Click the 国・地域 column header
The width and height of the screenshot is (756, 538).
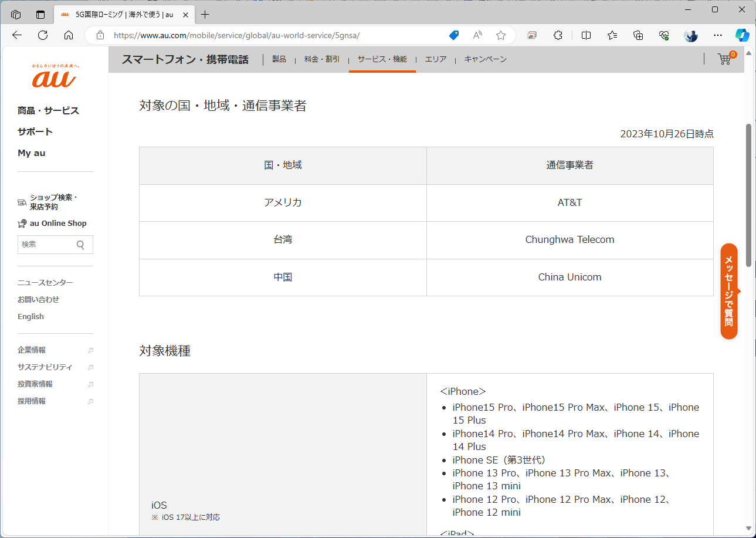coord(283,165)
